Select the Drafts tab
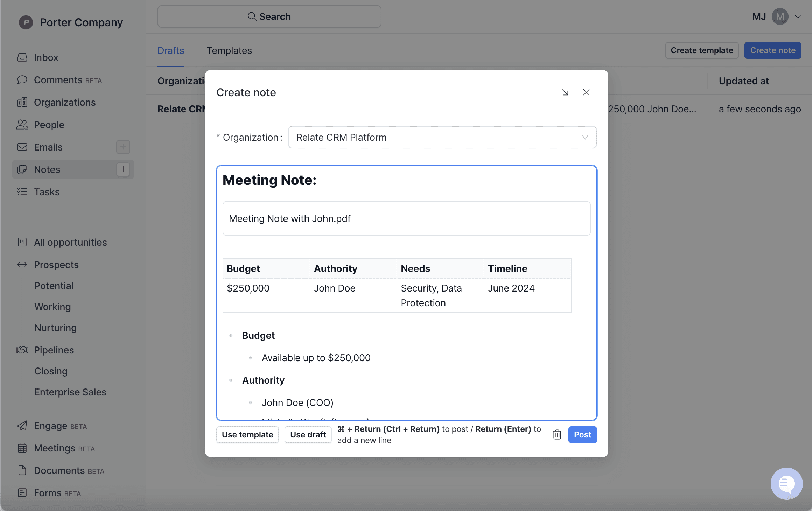Screen dimensions: 812x511 [x=170, y=50]
